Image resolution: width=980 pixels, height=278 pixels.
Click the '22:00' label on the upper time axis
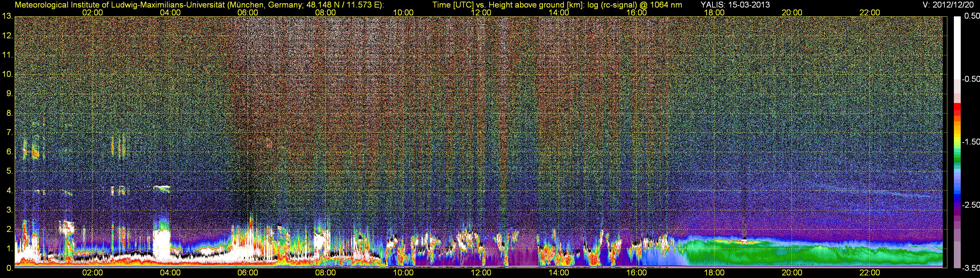(x=870, y=12)
